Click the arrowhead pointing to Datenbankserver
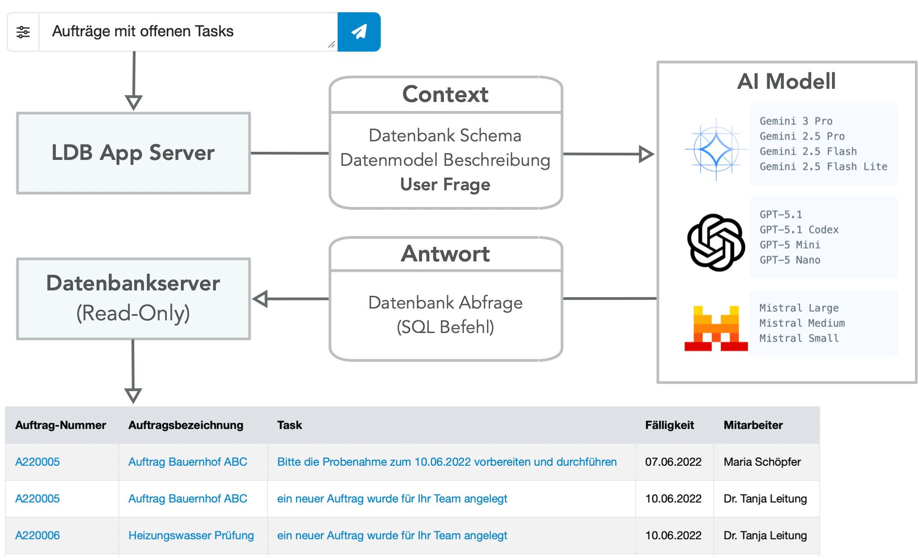The width and height of the screenshot is (924, 560). pyautogui.click(x=261, y=299)
